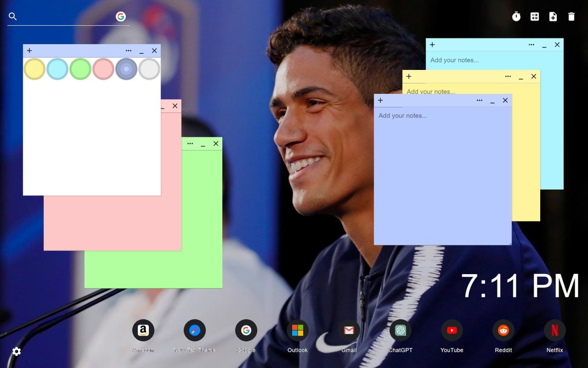This screenshot has height=368, width=588.
Task: Click plus on cyan sticky note
Action: click(x=432, y=45)
